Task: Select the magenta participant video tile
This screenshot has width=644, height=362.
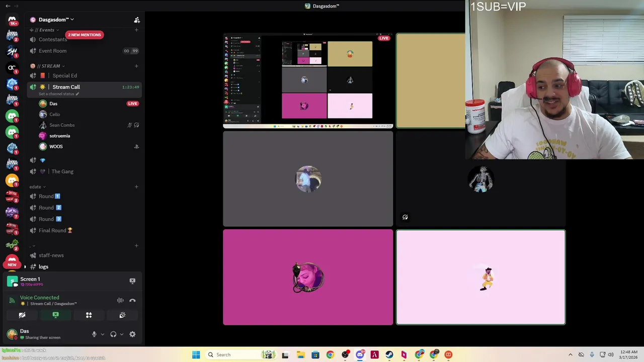Action: click(308, 277)
